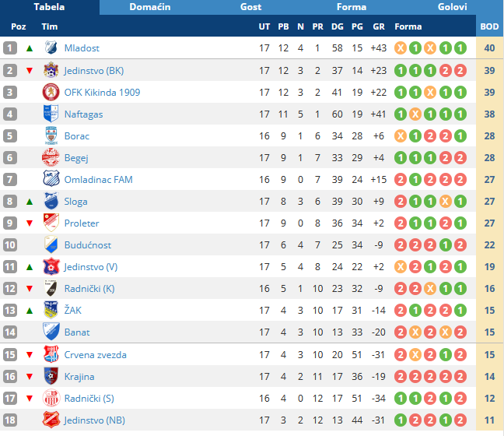Select the Forma tab
The image size is (504, 436).
pos(352,7)
